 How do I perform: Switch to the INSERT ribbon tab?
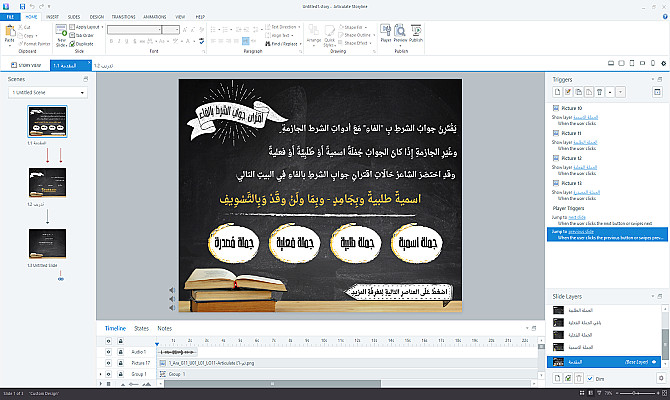[52, 17]
